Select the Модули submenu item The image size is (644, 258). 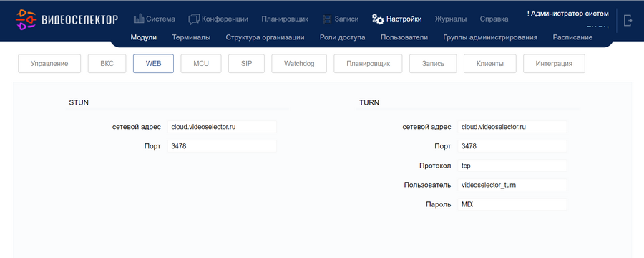coord(144,37)
